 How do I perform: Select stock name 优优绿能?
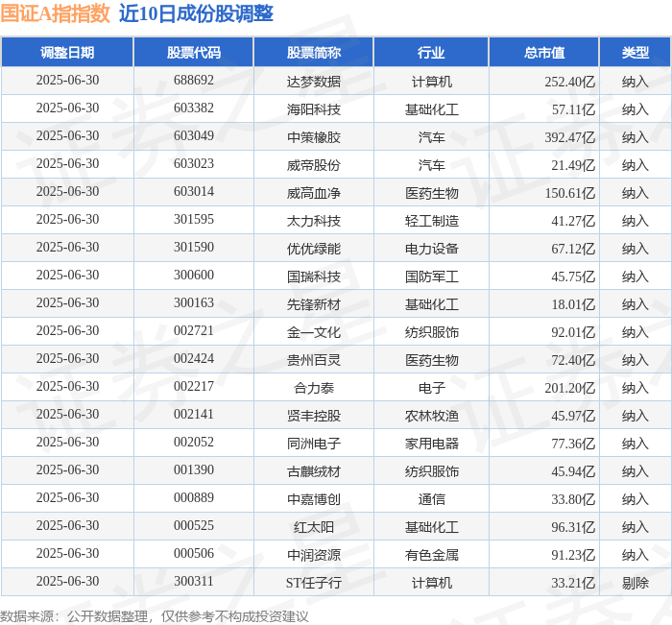click(x=314, y=249)
